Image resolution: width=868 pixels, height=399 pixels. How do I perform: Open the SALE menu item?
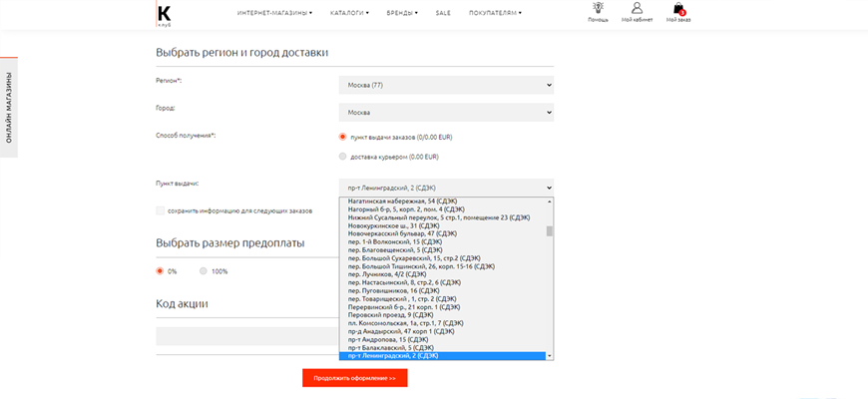point(443,13)
